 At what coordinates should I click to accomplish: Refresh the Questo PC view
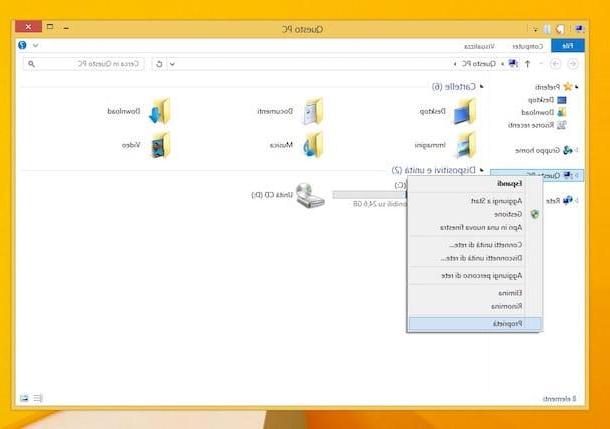coord(159,64)
